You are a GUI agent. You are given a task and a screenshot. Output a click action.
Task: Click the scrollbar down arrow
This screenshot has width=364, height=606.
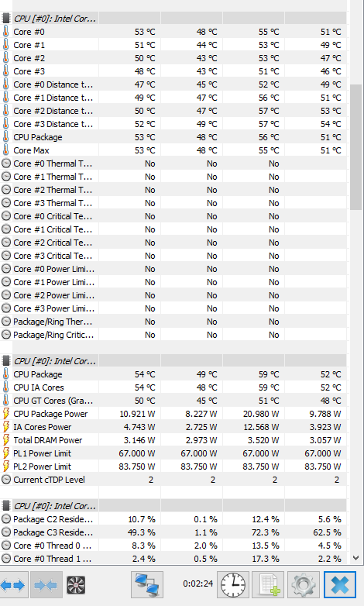tap(356, 558)
